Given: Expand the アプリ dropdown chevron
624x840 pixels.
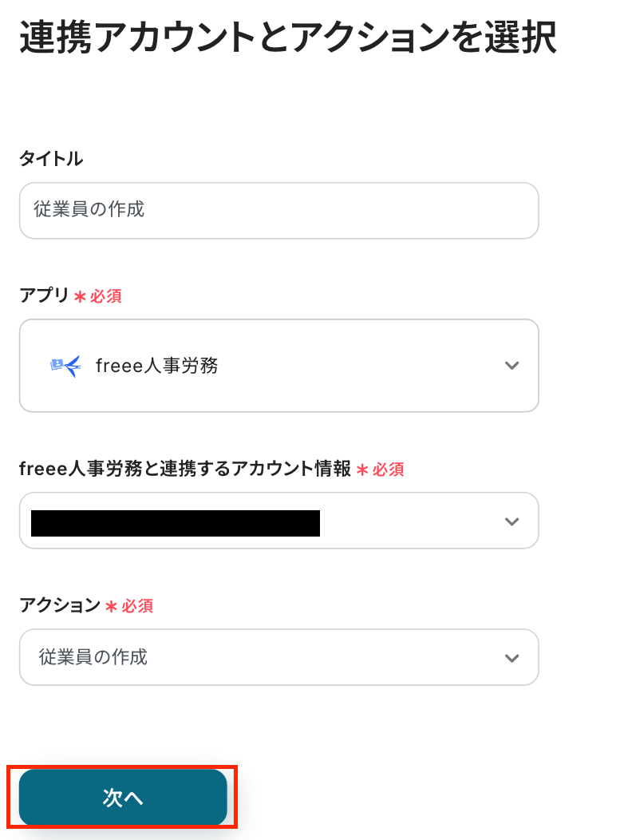Looking at the screenshot, I should tap(512, 366).
